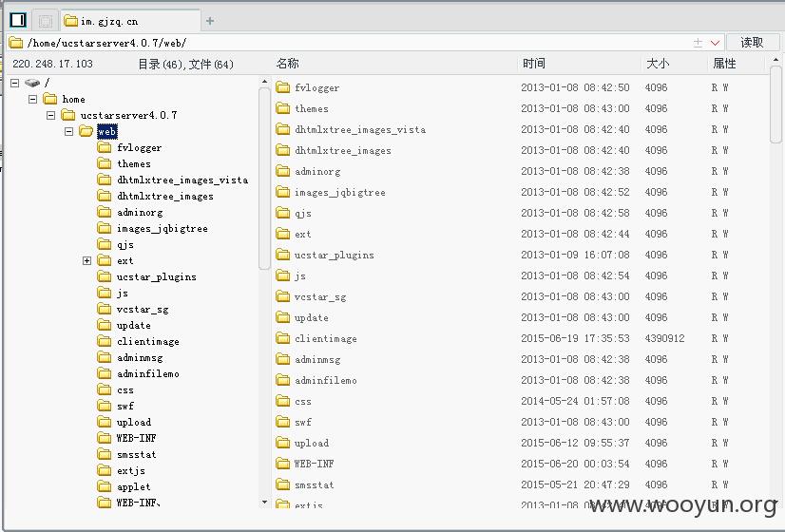Select smsstat row in file list

(520, 484)
